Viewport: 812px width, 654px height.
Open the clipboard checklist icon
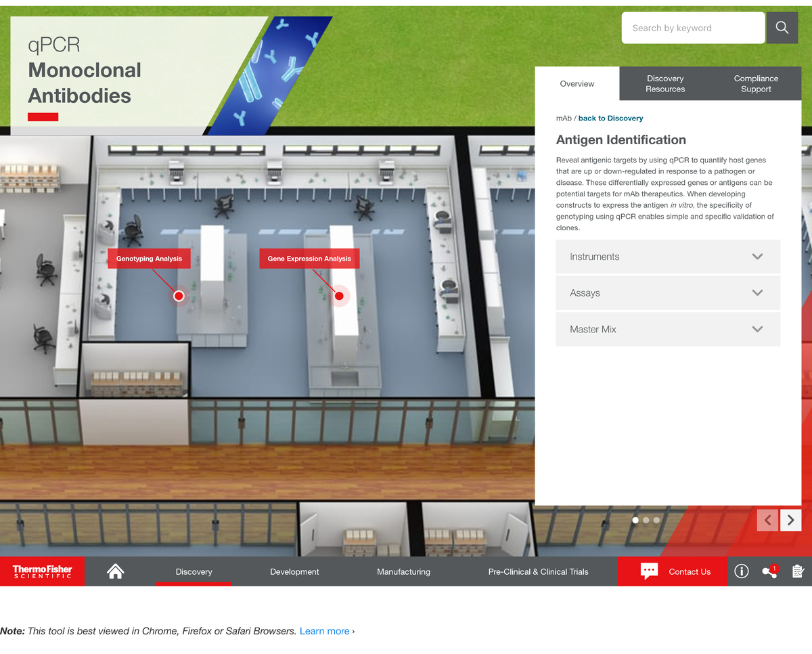pyautogui.click(x=798, y=571)
